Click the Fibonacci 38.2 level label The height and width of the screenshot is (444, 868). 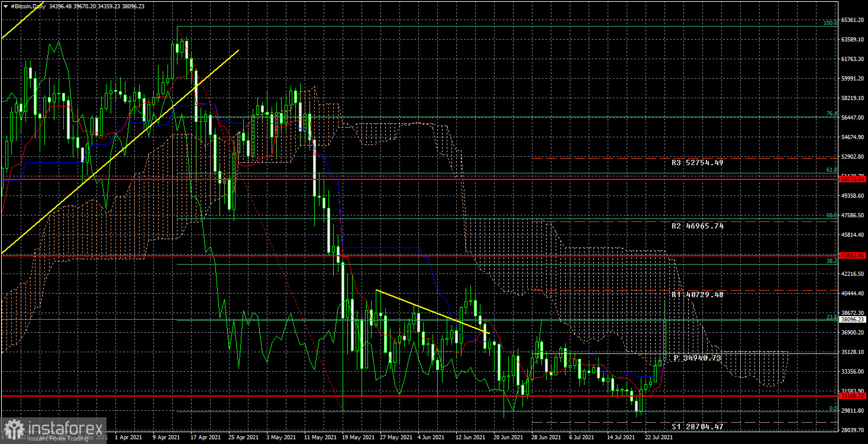[x=831, y=260]
